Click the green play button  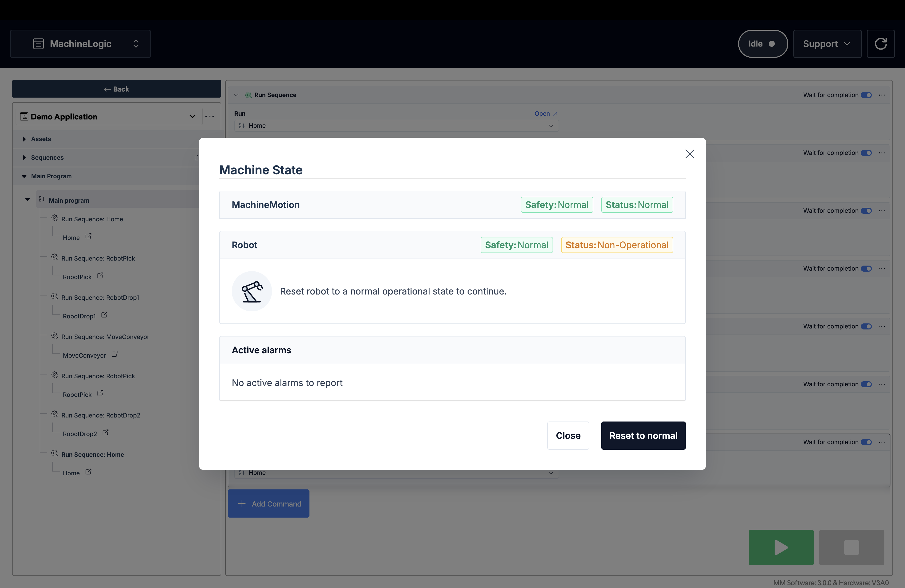[781, 547]
